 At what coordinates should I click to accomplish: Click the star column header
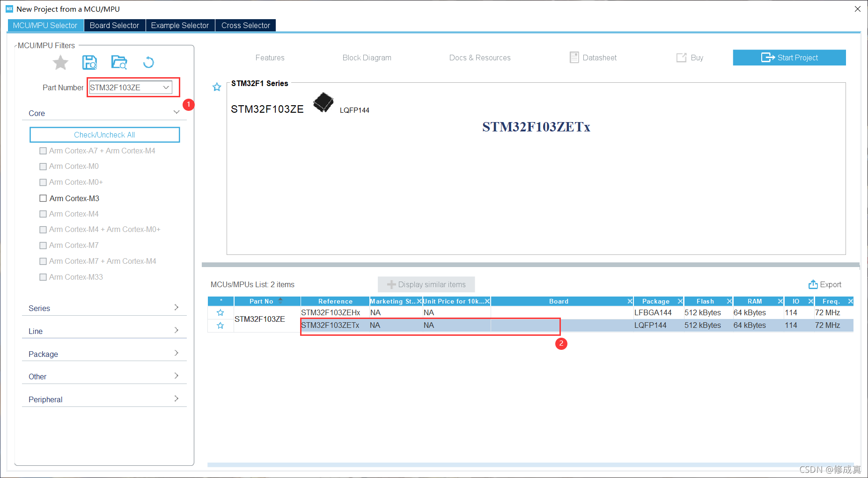point(221,301)
